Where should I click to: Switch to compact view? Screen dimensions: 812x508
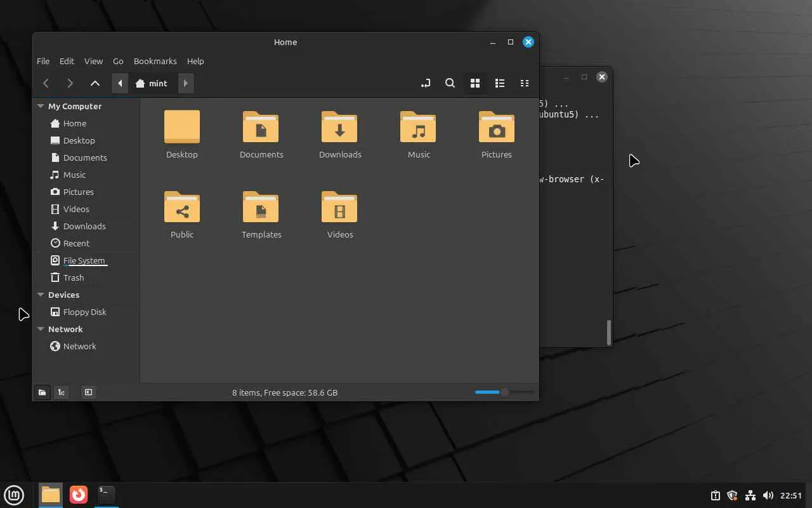pyautogui.click(x=525, y=83)
